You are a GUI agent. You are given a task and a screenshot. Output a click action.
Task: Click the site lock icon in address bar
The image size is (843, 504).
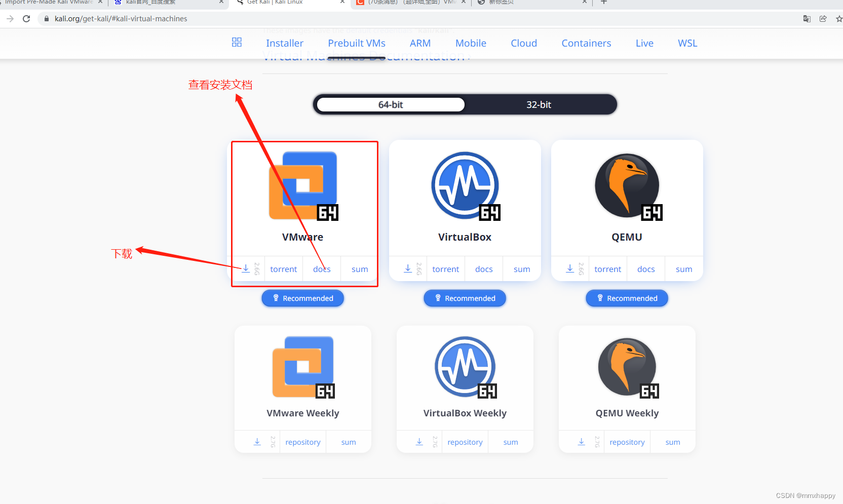coord(46,19)
